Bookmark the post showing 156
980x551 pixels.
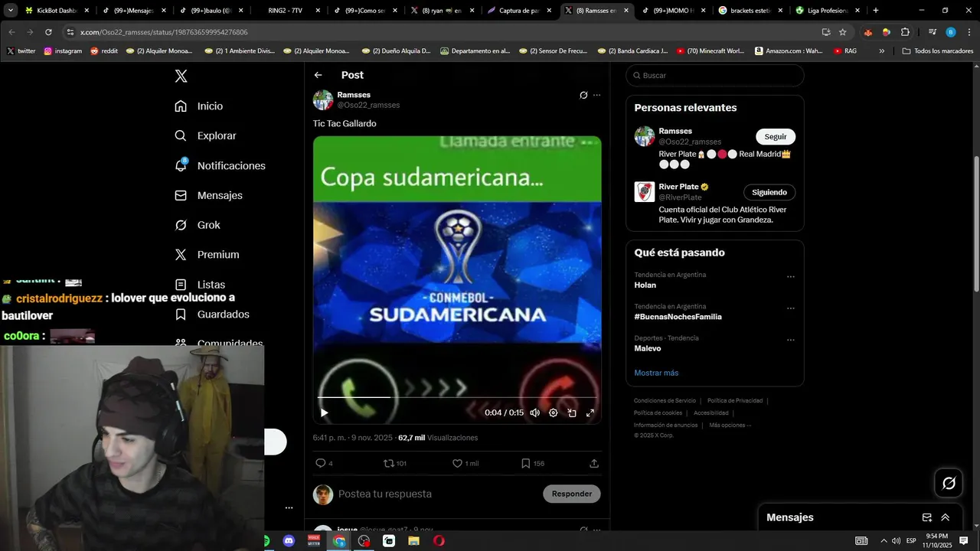click(x=533, y=463)
